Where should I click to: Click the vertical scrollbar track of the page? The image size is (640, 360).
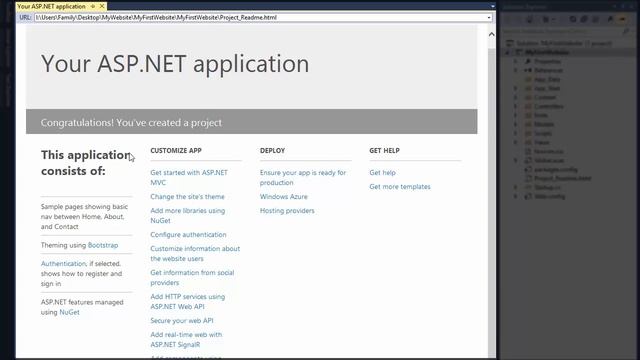[x=492, y=204]
